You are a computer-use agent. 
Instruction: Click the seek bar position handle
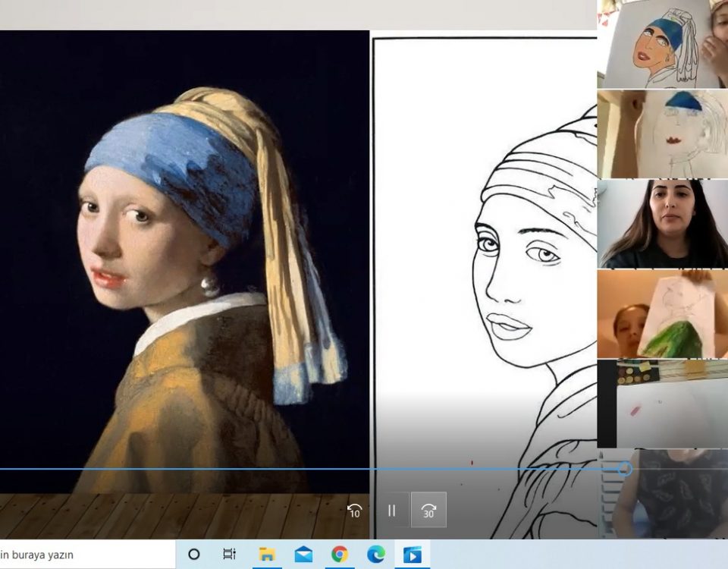pyautogui.click(x=624, y=469)
